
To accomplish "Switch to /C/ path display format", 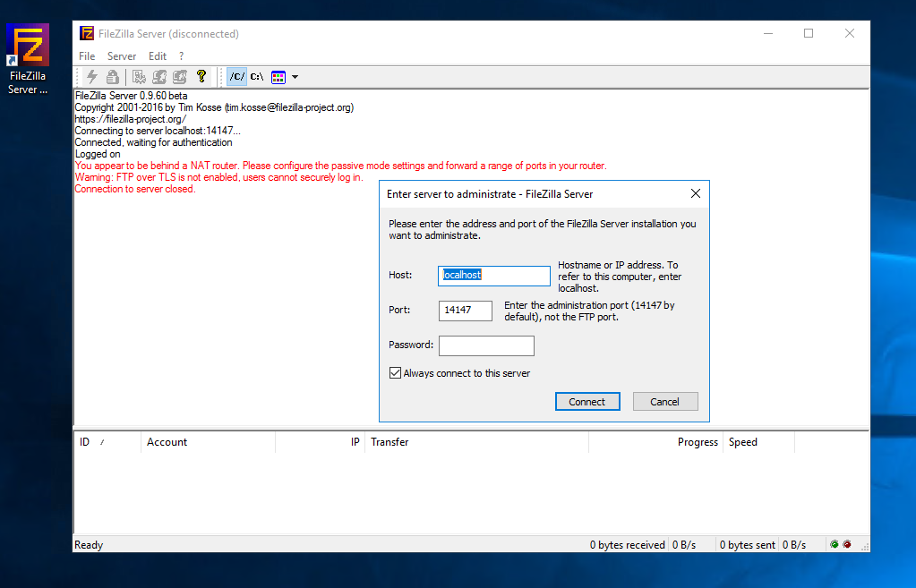I will [236, 77].
